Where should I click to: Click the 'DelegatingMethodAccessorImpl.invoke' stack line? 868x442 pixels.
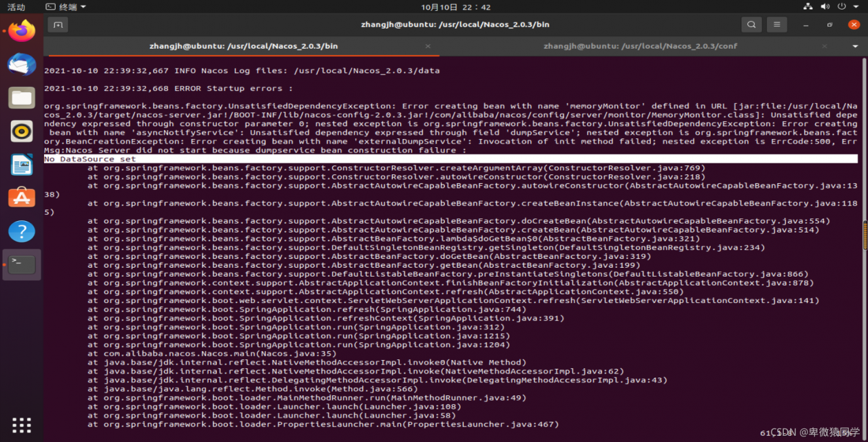pos(377,380)
